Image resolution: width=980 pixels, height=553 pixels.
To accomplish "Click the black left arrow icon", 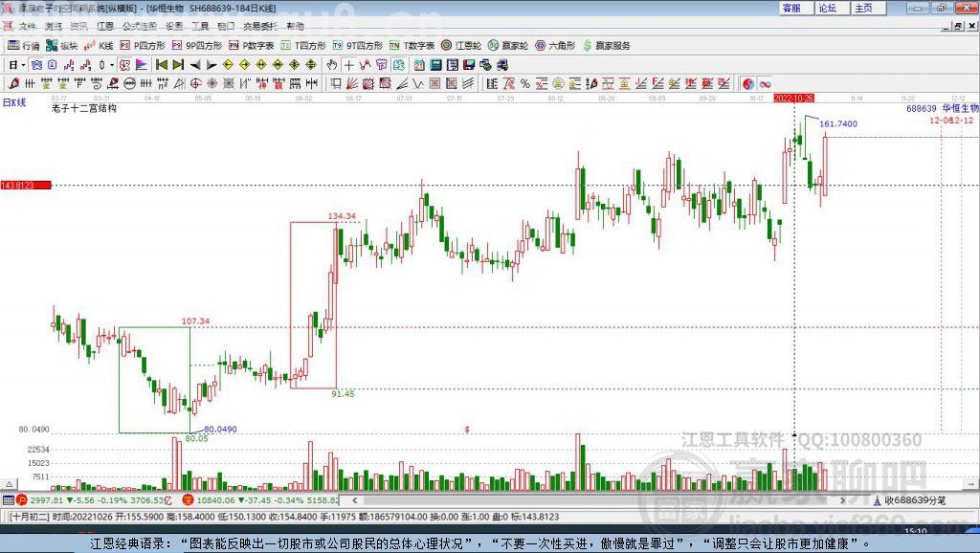I will click(195, 65).
